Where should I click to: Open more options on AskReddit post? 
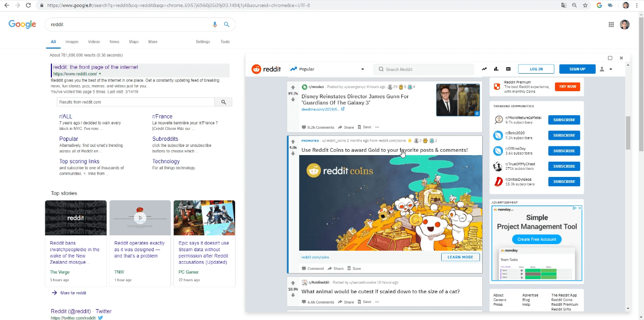click(377, 302)
